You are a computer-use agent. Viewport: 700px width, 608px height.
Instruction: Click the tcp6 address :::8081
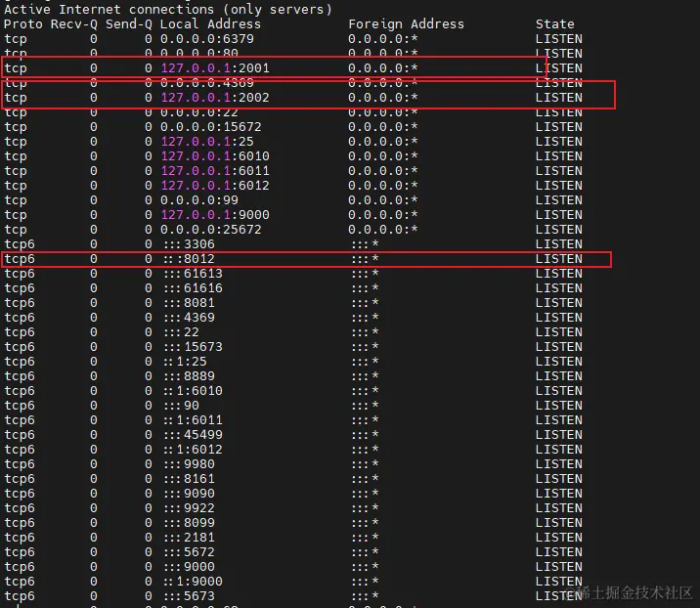[189, 303]
